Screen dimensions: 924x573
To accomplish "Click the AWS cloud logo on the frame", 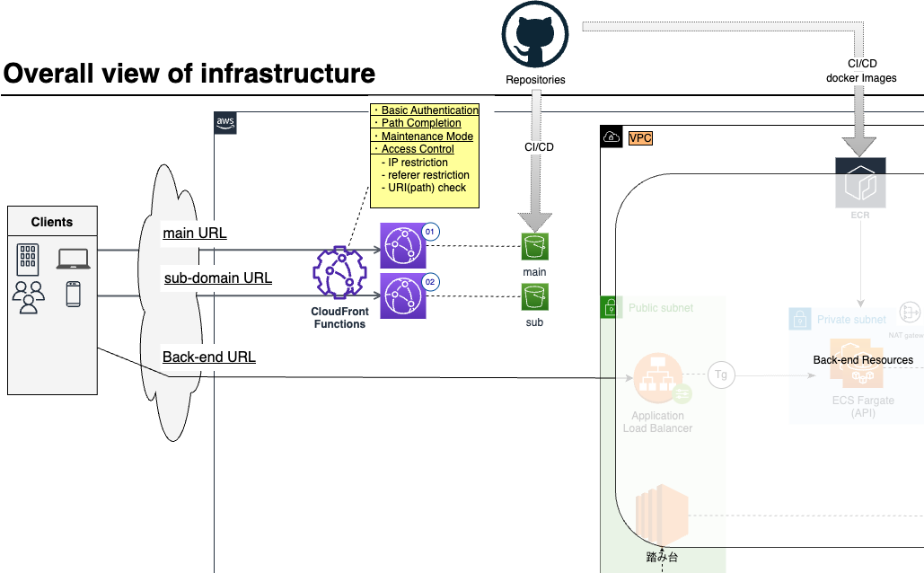I will coord(224,123).
